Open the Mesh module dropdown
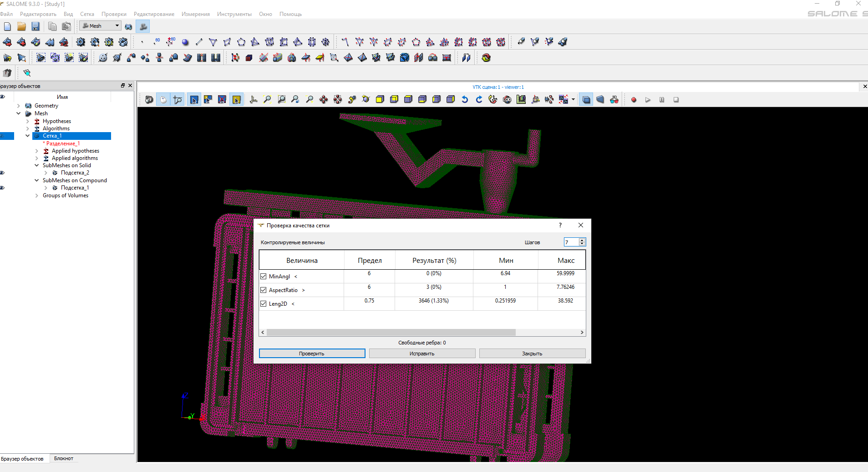This screenshot has height=472, width=868. pos(117,26)
